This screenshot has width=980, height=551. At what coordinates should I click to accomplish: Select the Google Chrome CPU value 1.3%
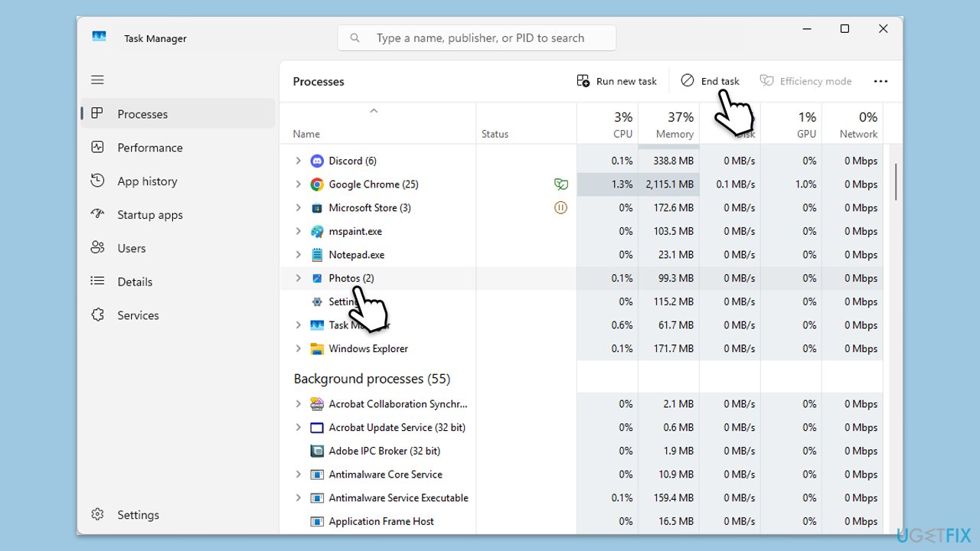(607, 184)
